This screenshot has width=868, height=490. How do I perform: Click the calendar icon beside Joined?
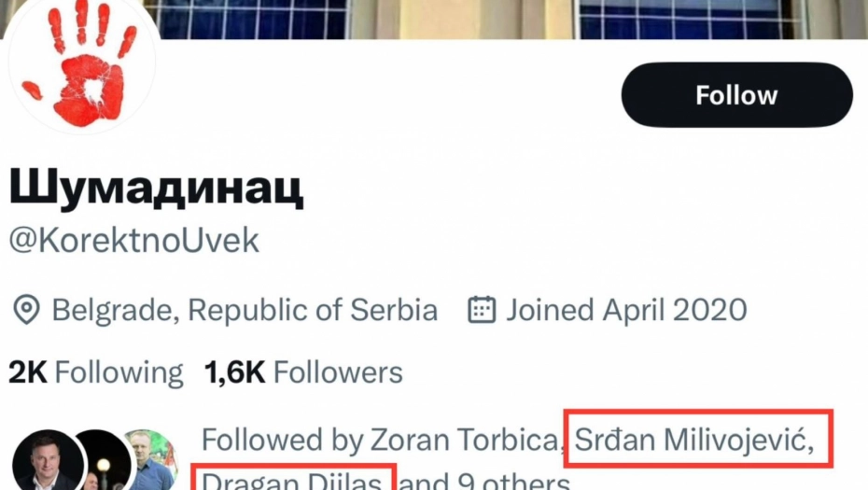point(481,310)
